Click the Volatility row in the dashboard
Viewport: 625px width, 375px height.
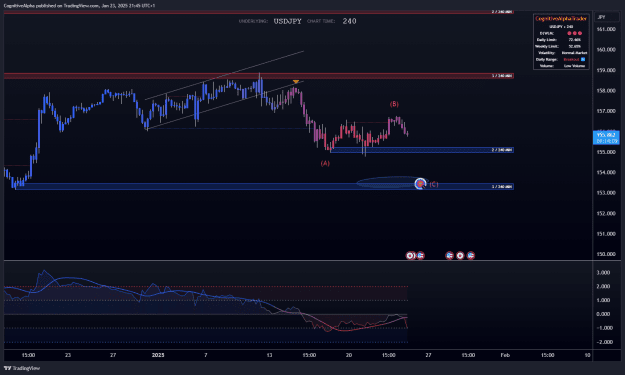tap(561, 53)
